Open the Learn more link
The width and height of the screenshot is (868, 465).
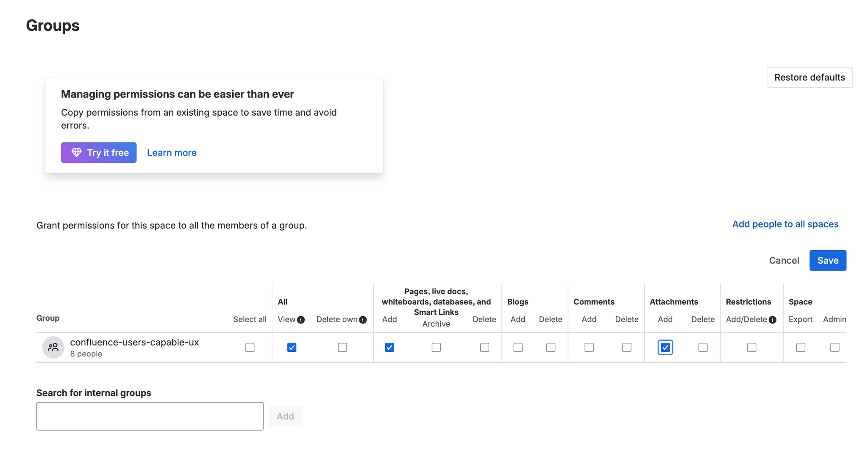tap(172, 153)
